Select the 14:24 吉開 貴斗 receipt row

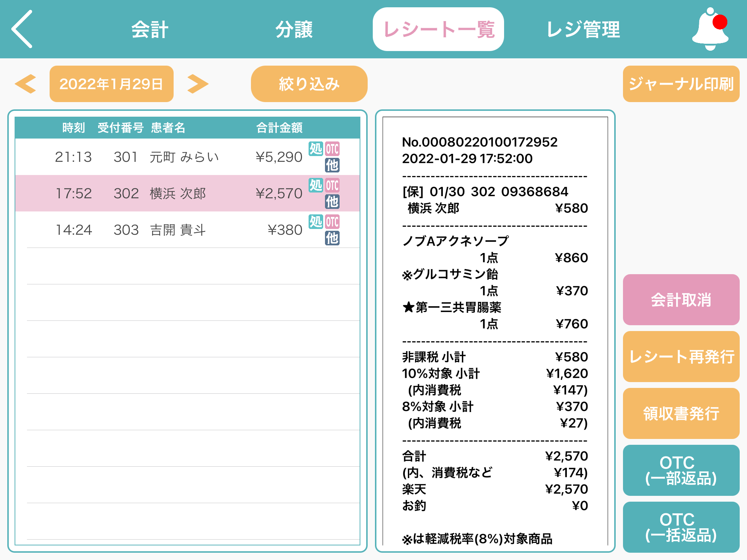(187, 230)
